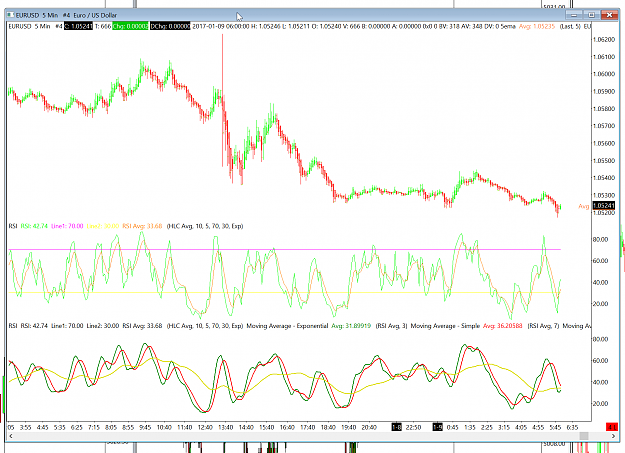This screenshot has width=625, height=453.
Task: Click the 'EURUSD 5 Min #4 Euro / US Dollar' title
Action: pyautogui.click(x=66, y=15)
